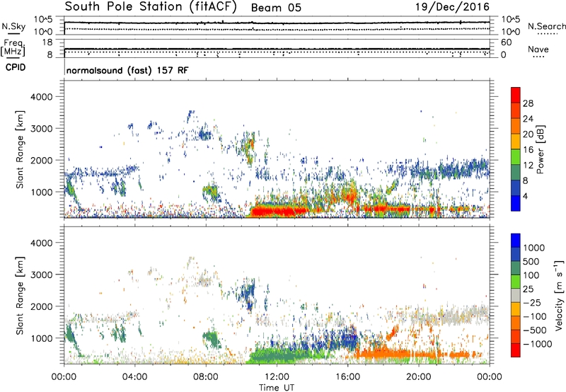Click the red strong-power echo band near 12:00
Viewport: 566px width, 392px height.
tap(278, 210)
